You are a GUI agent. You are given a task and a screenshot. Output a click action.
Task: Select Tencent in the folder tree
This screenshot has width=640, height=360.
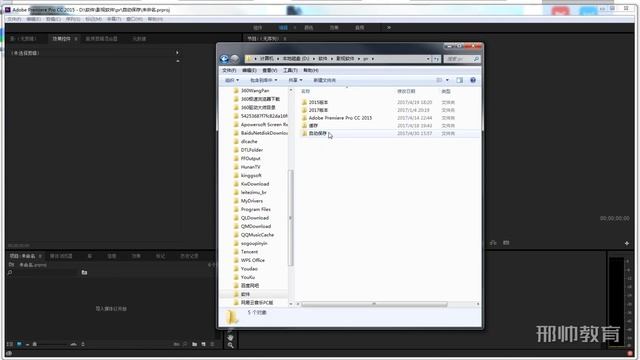[x=249, y=252]
